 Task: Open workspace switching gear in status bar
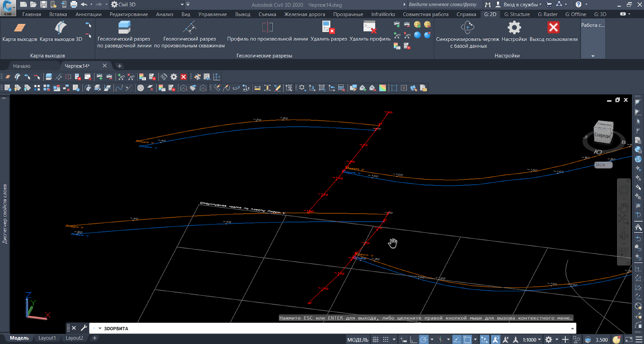(x=549, y=340)
